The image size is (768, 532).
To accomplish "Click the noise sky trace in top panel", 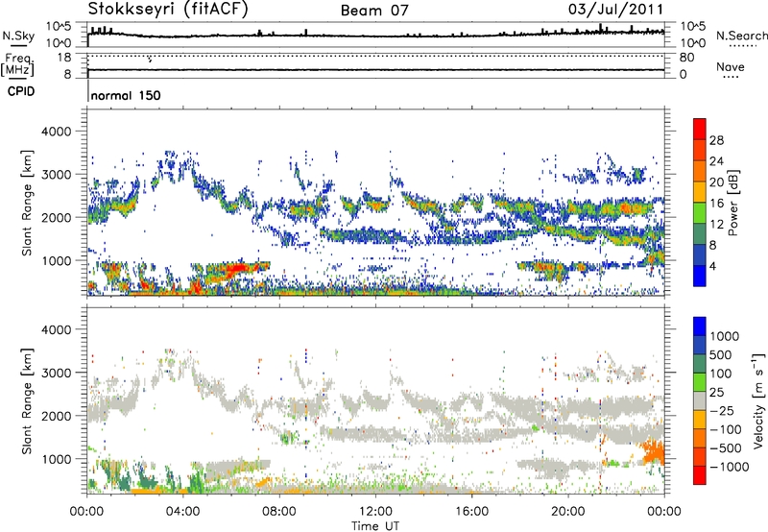I will tap(375, 36).
